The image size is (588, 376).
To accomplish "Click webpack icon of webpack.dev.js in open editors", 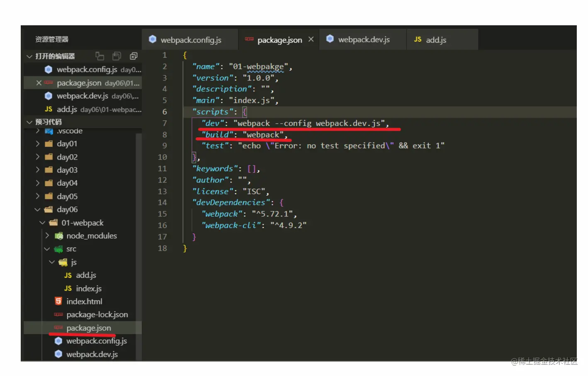I will pos(49,96).
